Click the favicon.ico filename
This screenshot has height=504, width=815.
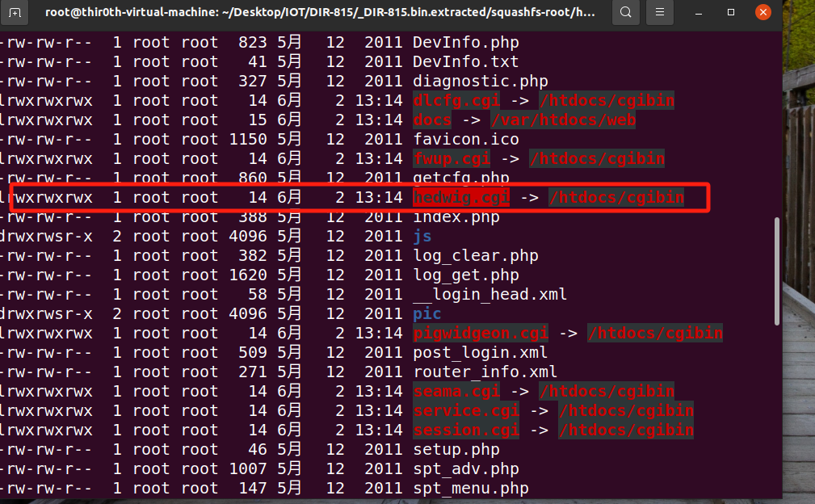click(x=466, y=139)
